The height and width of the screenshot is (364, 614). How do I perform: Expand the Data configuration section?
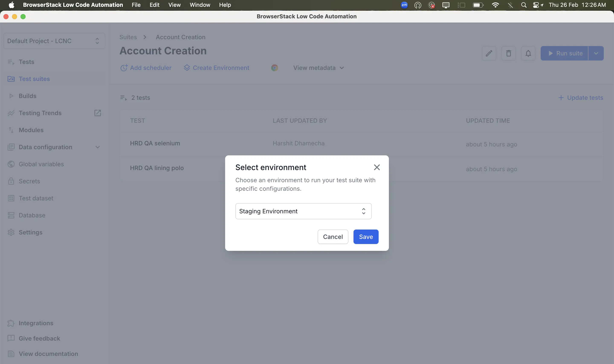pos(98,147)
